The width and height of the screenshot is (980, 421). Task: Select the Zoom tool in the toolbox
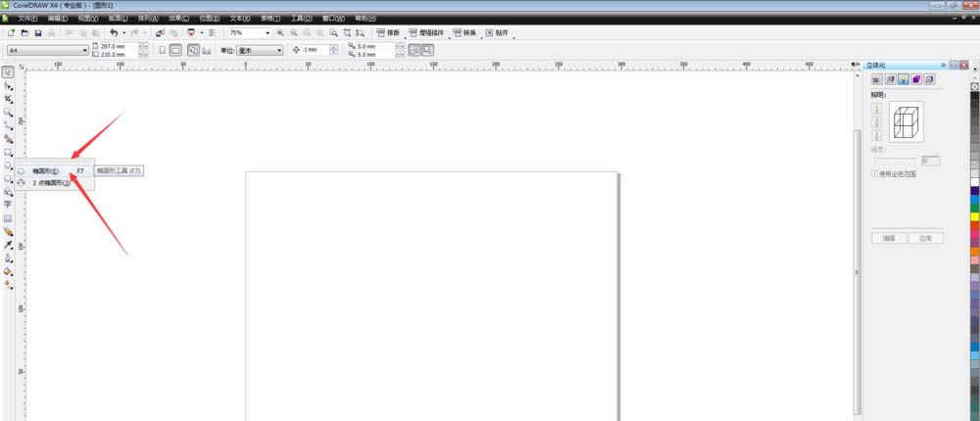[x=8, y=112]
